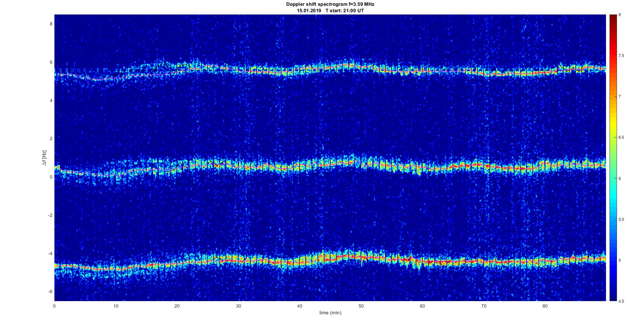Viewport: 644px width, 323px height.
Task: Click the x-axis tick label '60'
Action: (422, 306)
